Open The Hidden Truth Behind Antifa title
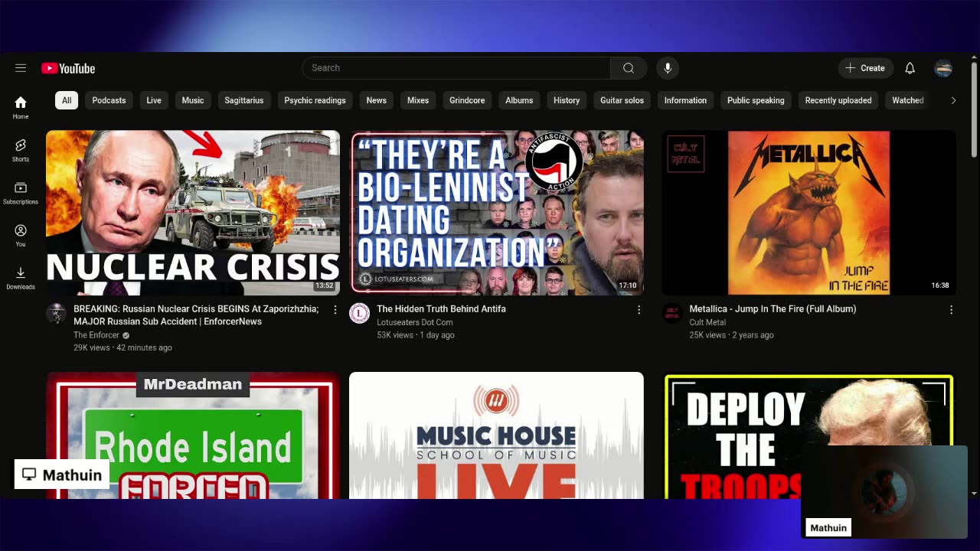Viewport: 980px width, 551px height. (441, 309)
